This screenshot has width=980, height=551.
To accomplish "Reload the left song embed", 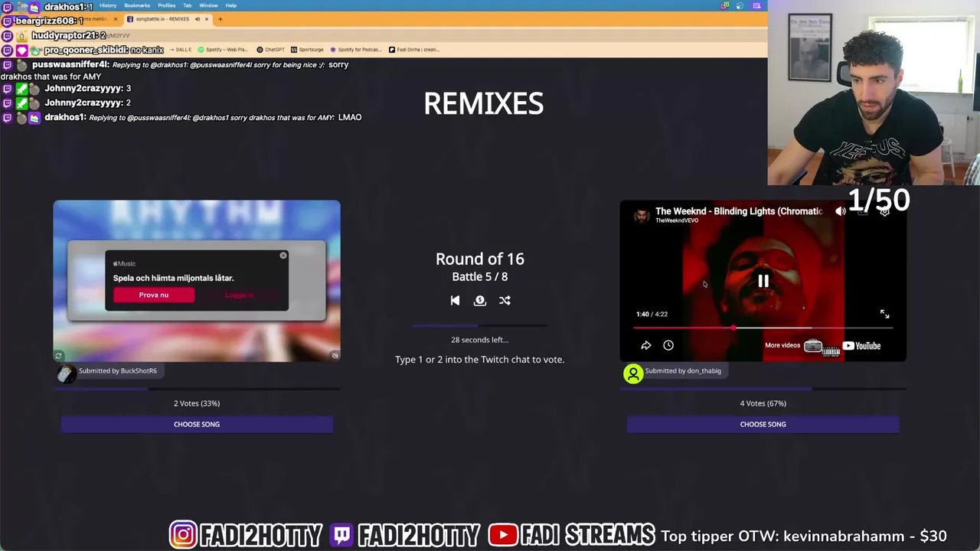I will coord(58,356).
